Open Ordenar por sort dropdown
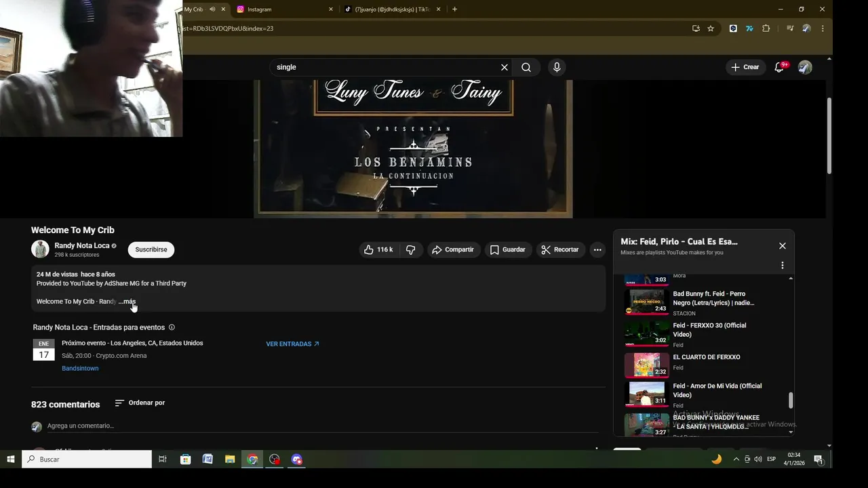 click(140, 403)
